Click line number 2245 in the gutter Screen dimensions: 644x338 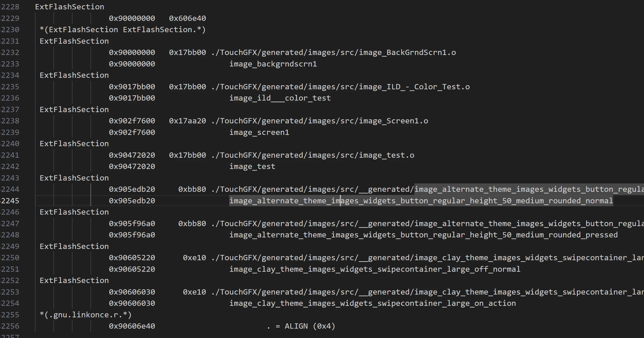coord(10,201)
